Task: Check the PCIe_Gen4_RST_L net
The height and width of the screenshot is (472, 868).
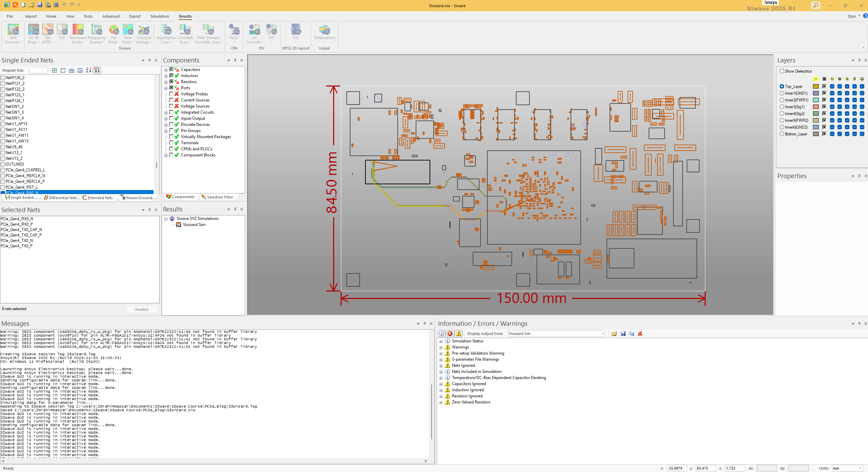Action: [3, 187]
